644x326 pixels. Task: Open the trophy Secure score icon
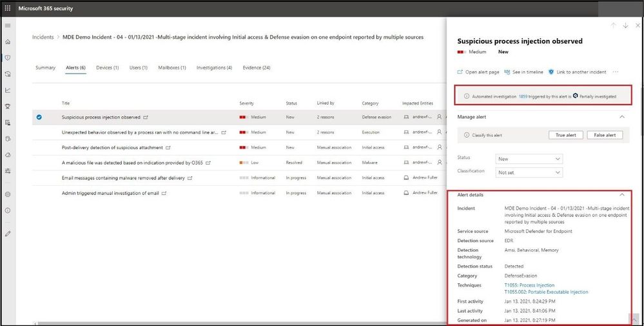[x=7, y=107]
